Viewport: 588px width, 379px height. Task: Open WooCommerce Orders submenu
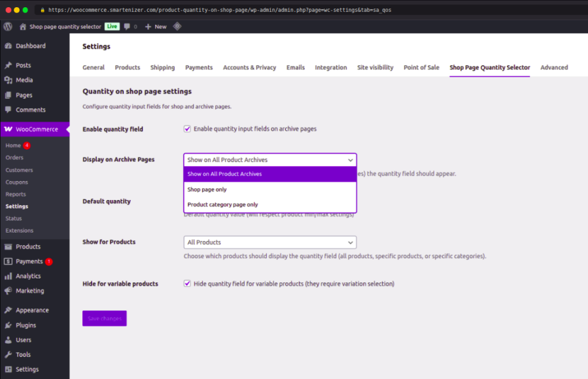pyautogui.click(x=14, y=157)
